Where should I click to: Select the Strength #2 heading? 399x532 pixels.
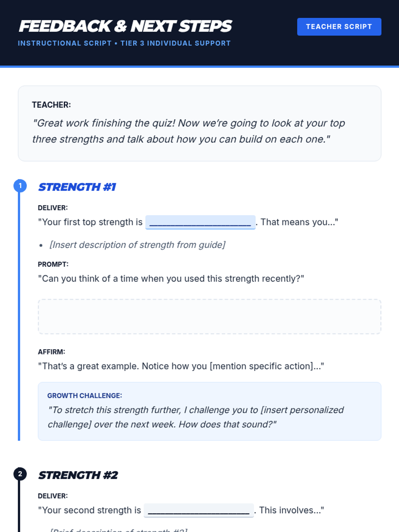tap(78, 475)
